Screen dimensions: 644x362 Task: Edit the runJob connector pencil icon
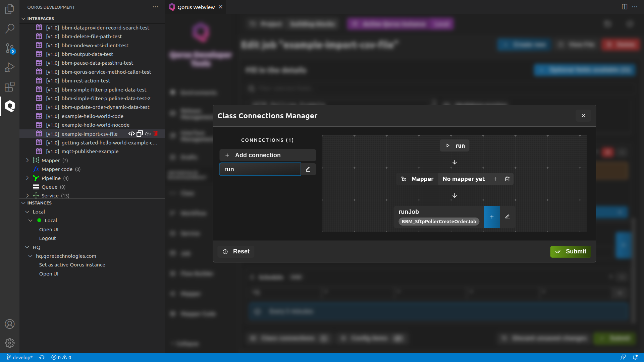point(507,217)
